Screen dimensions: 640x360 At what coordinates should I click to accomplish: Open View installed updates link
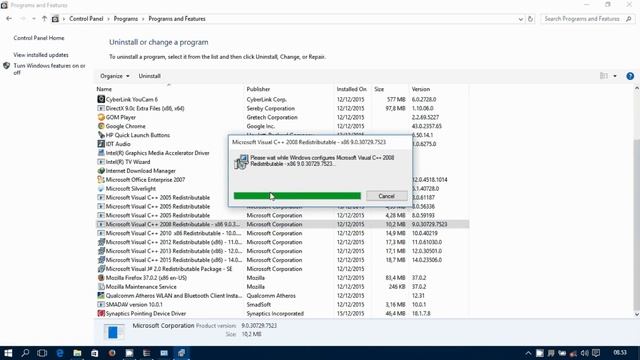(x=41, y=55)
